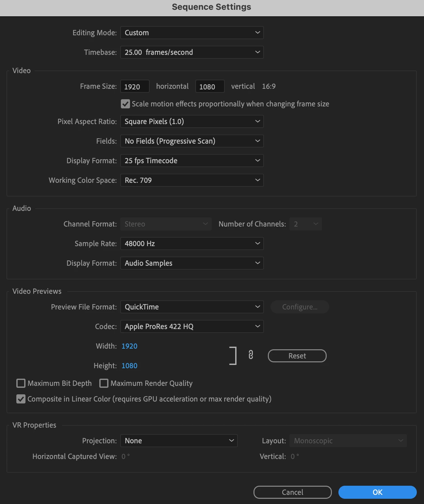Confirm settings with the OK button
This screenshot has height=504, width=424.
378,492
